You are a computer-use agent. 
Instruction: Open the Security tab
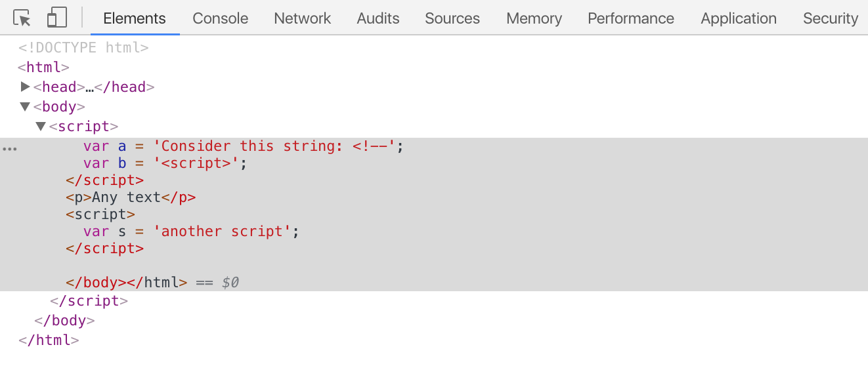830,18
